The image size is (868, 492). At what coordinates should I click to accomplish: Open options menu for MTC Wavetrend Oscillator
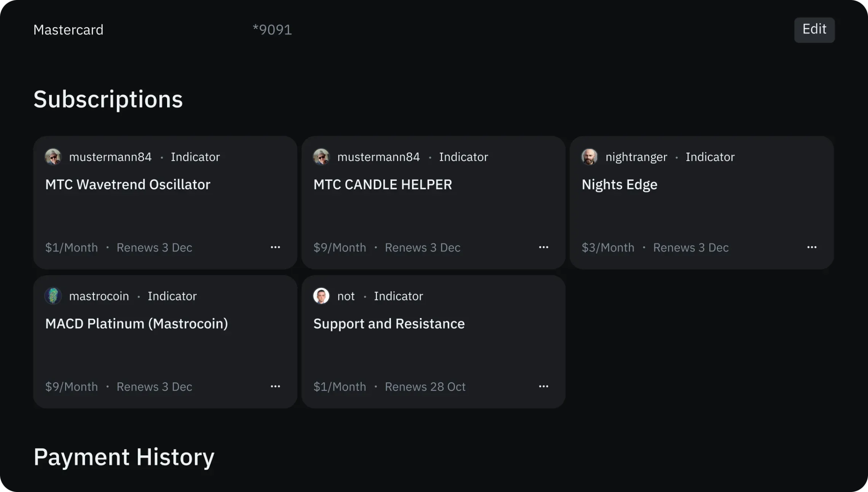tap(275, 248)
